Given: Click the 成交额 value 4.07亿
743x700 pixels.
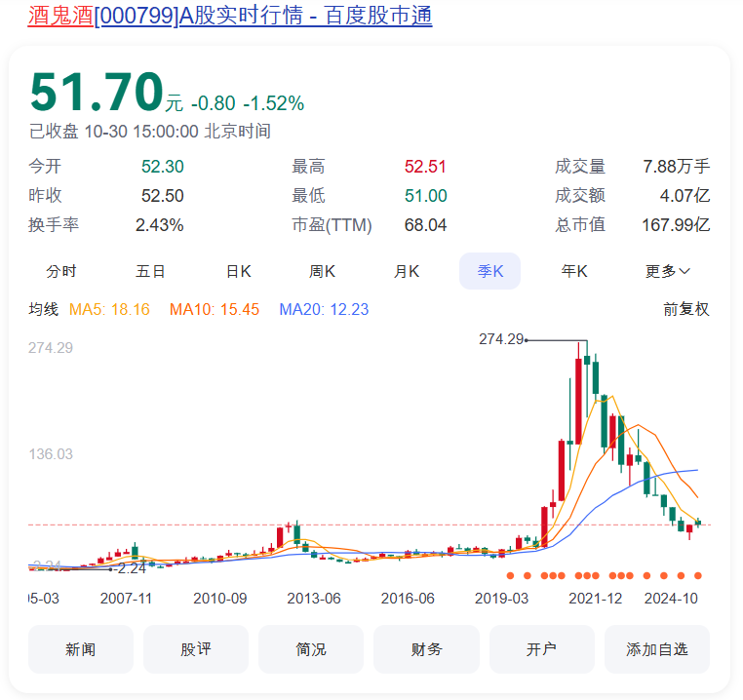Looking at the screenshot, I should tap(684, 195).
